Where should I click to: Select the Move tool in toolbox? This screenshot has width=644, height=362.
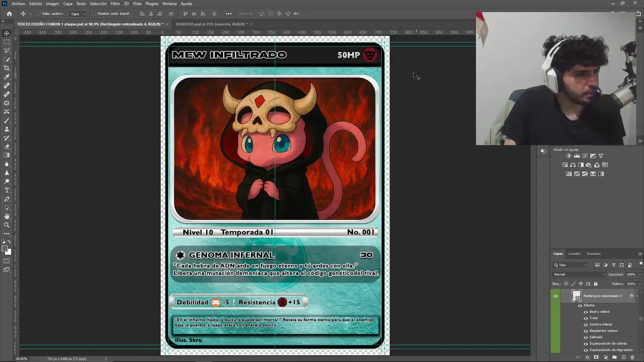point(7,33)
